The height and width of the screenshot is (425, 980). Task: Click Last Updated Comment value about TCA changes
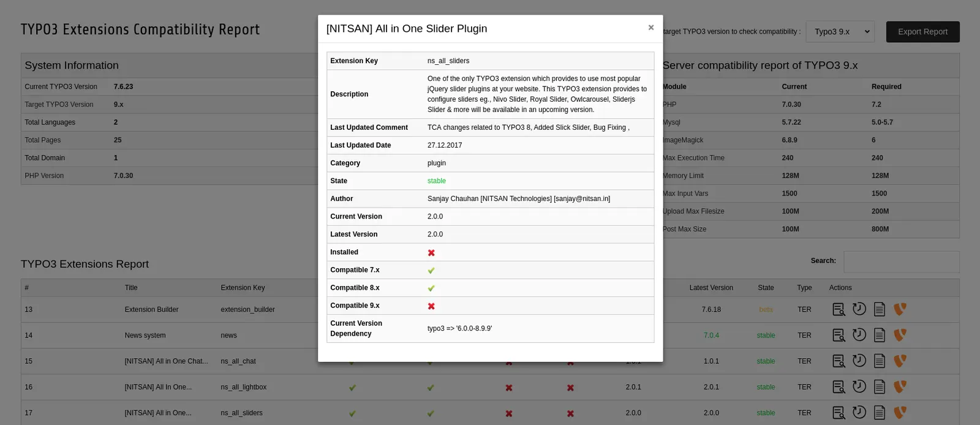point(528,127)
